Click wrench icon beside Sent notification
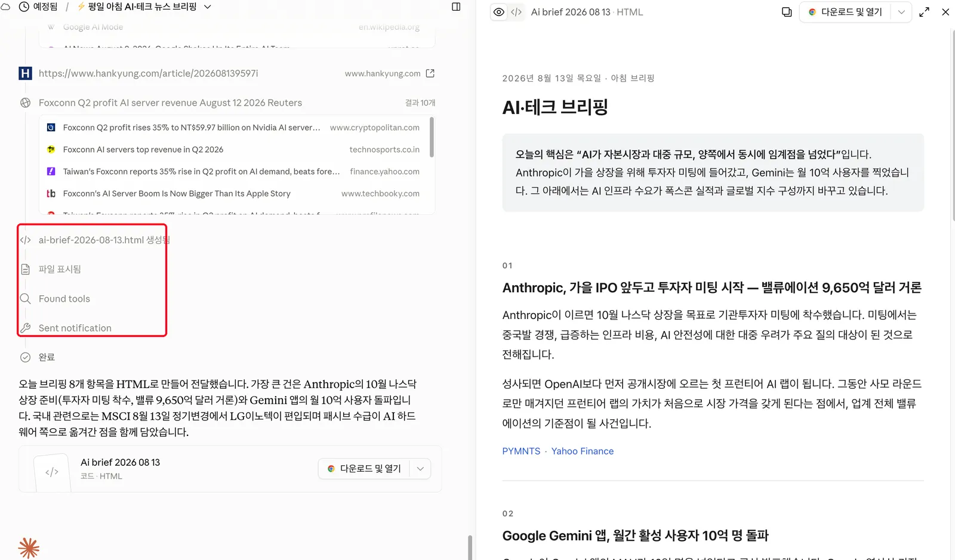Image resolution: width=955 pixels, height=560 pixels. [25, 328]
